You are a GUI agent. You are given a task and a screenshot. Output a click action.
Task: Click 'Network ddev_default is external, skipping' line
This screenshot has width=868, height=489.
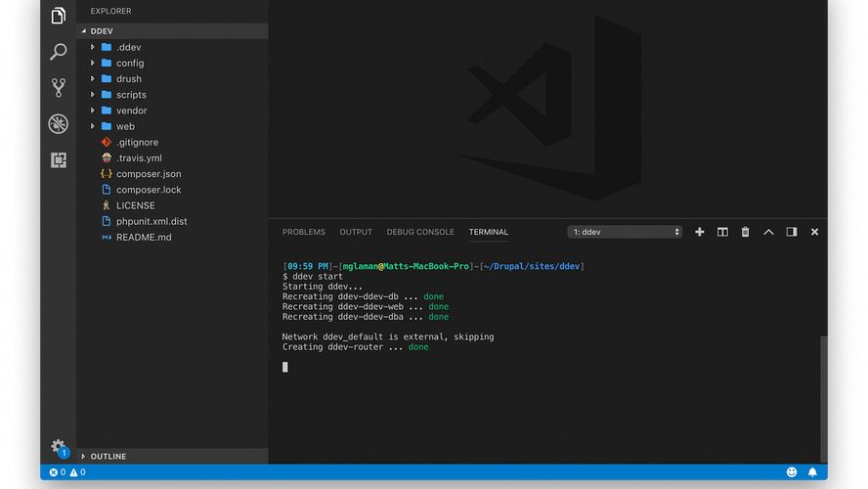tap(388, 336)
